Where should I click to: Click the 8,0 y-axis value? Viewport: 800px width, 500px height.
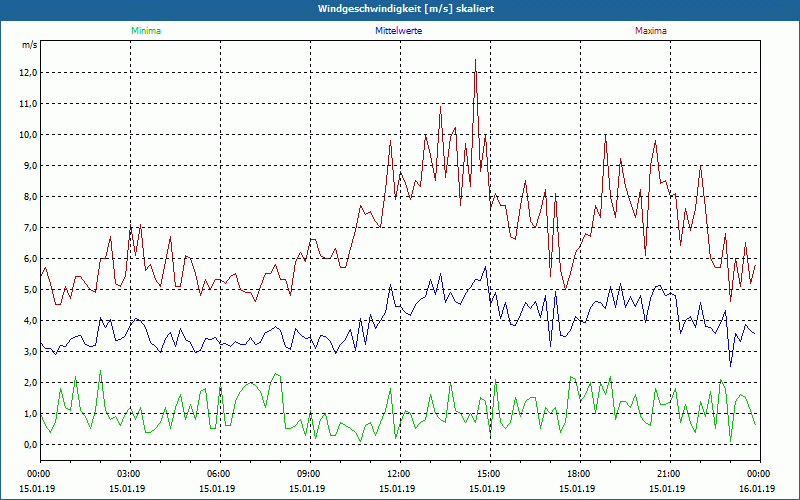pyautogui.click(x=31, y=197)
